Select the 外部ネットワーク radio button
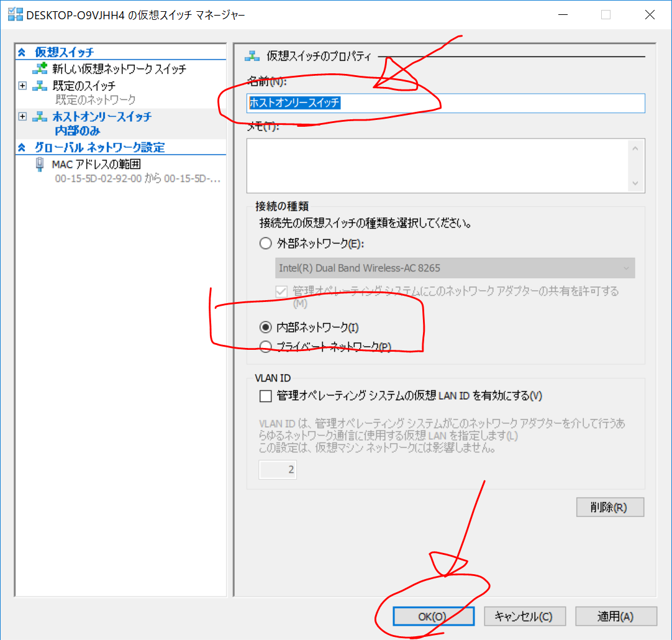 pos(265,244)
